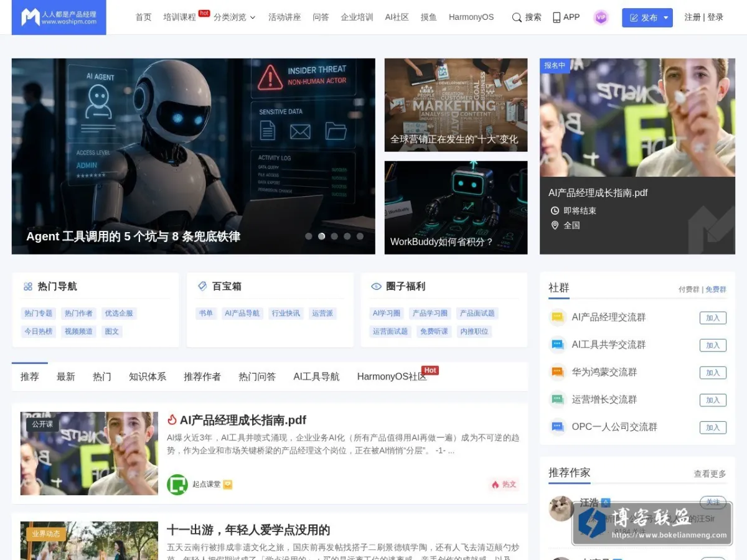747x560 pixels.
Task: Switch to the 推荐作者 tab
Action: [202, 376]
